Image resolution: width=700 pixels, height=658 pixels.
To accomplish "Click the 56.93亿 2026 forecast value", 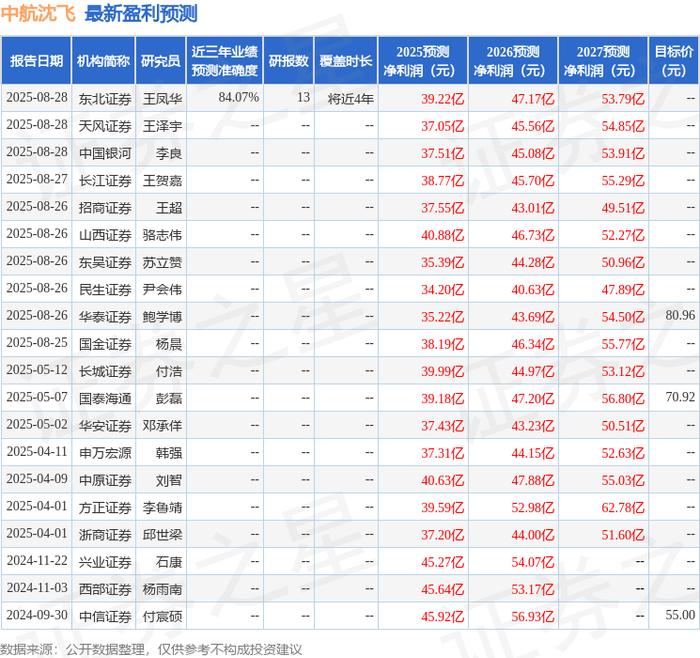I will point(533,616).
